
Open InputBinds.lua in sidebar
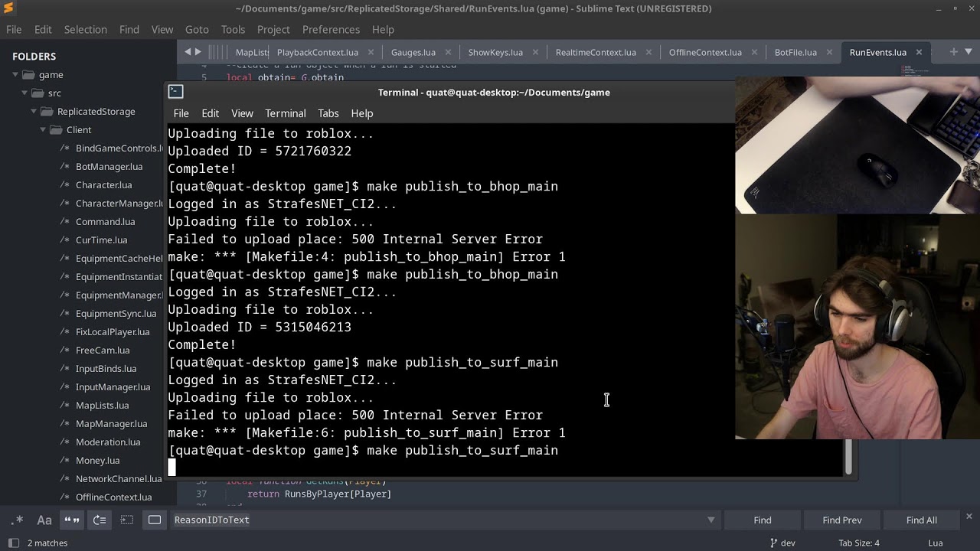click(x=106, y=368)
